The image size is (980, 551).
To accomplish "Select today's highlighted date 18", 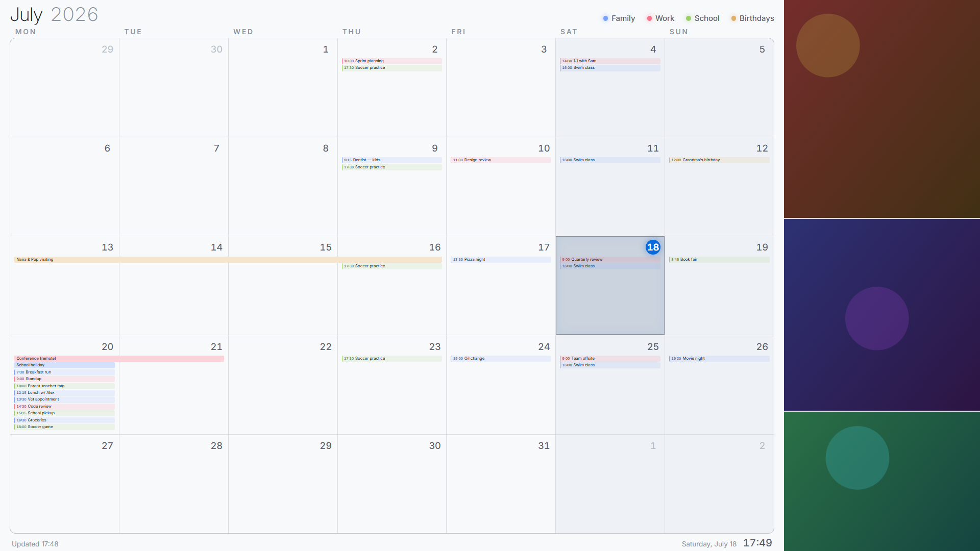I will (x=653, y=247).
